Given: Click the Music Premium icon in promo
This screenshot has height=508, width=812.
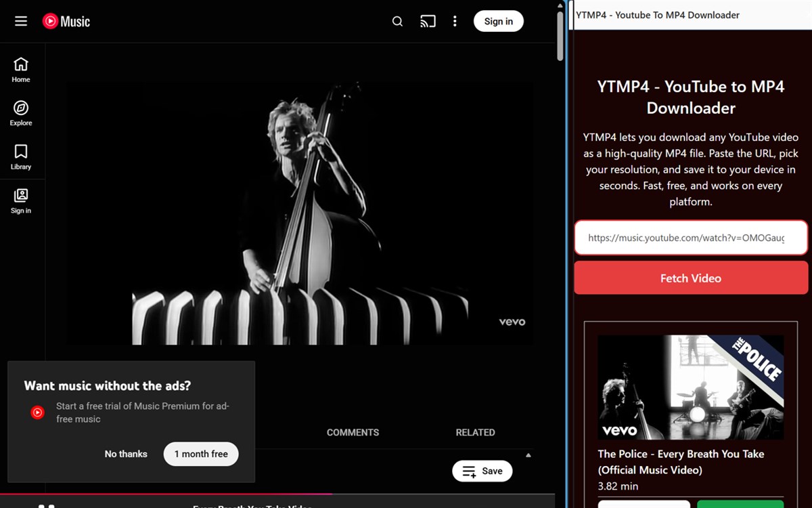Looking at the screenshot, I should coord(38,412).
